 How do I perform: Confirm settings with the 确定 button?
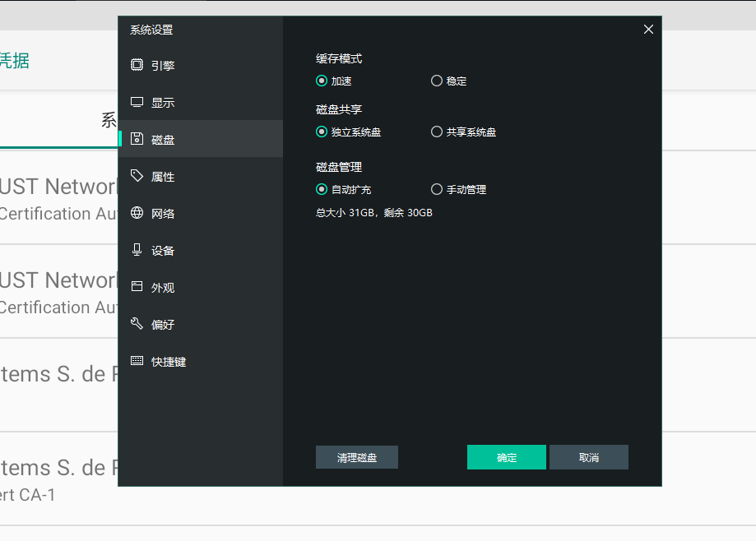click(x=506, y=457)
